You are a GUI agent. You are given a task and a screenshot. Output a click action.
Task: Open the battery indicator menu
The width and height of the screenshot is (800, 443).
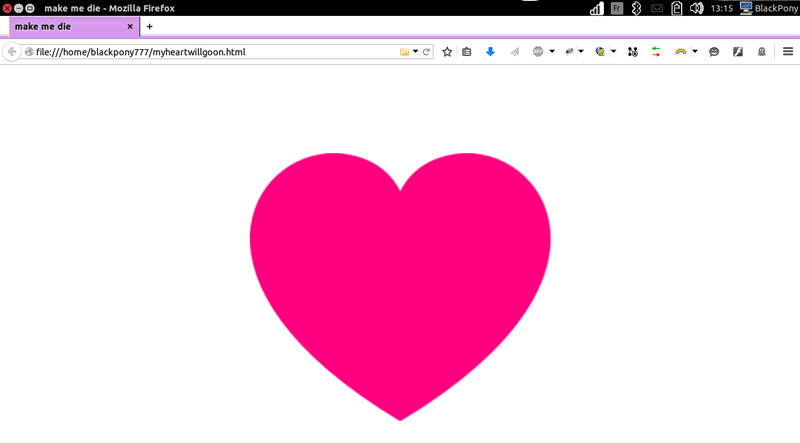(677, 8)
